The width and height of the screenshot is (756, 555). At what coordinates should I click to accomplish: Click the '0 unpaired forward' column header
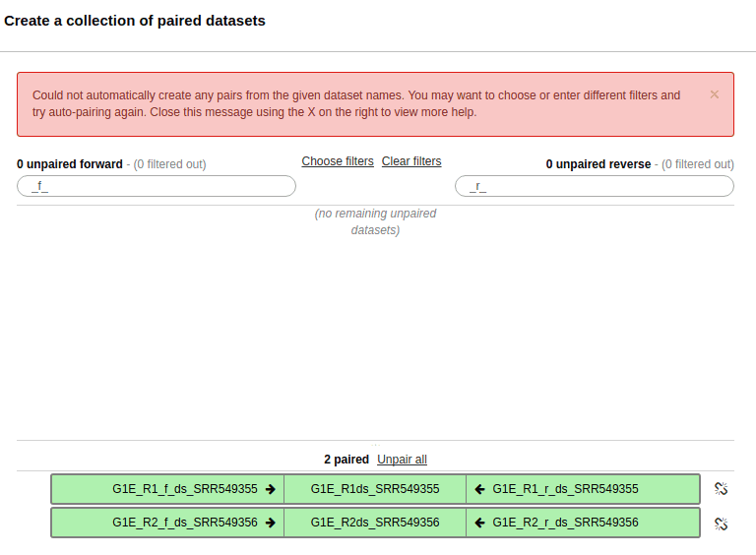(70, 164)
